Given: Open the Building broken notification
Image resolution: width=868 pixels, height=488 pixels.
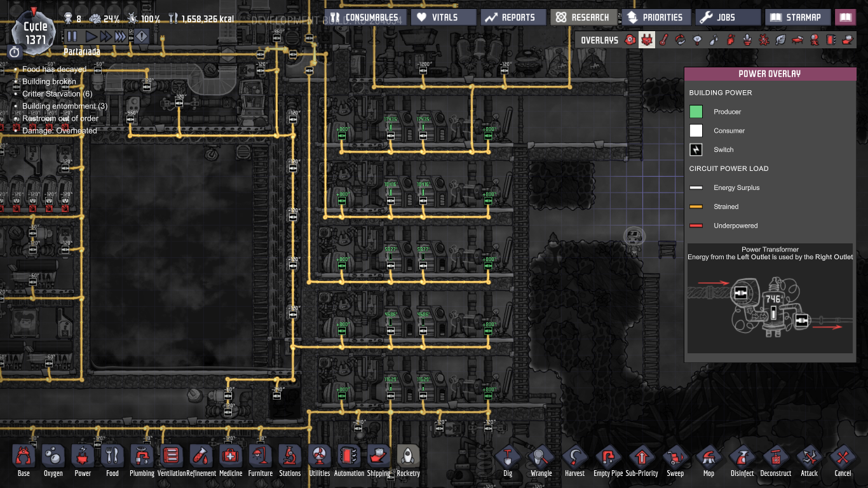Looking at the screenshot, I should (49, 81).
